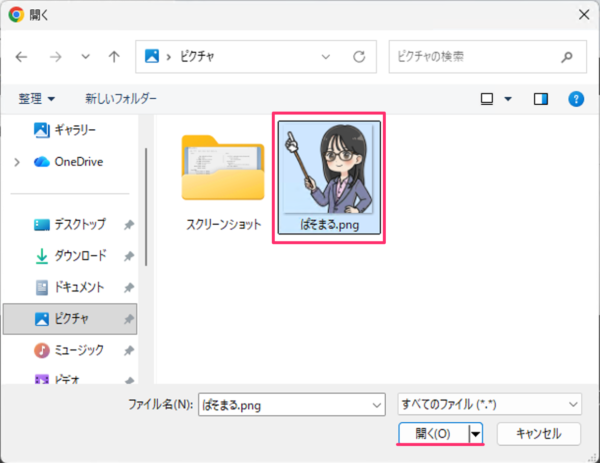
Task: Click the Forward navigation arrow
Action: pos(54,57)
